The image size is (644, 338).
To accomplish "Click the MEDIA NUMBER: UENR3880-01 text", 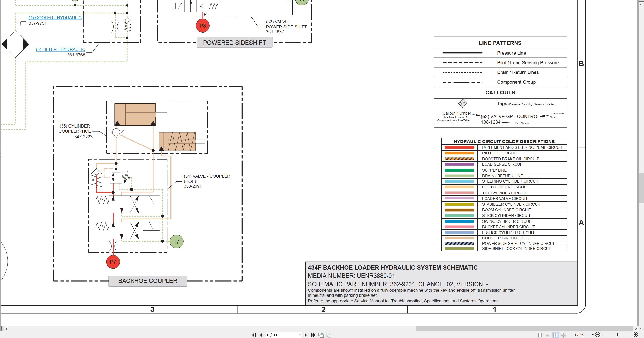I will click(x=351, y=276).
